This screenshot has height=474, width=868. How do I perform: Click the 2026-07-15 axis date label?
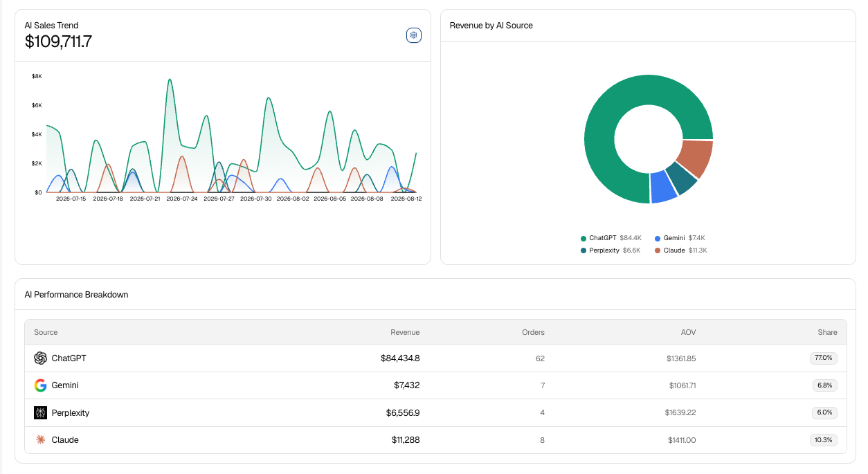pyautogui.click(x=71, y=199)
